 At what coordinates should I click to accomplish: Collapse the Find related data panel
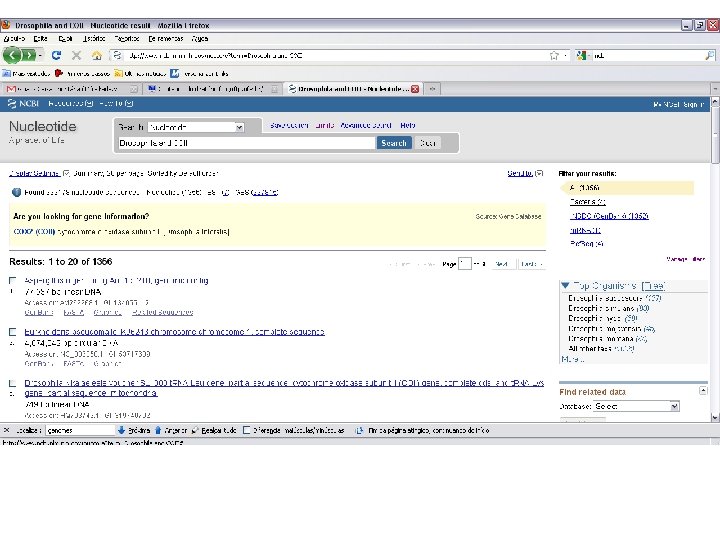coord(703,391)
